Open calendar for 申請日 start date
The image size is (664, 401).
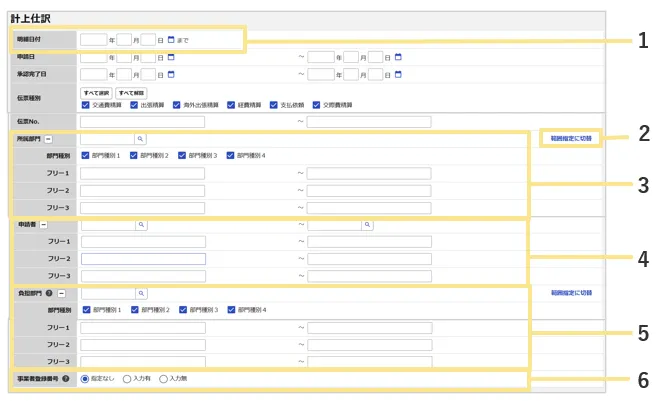171,57
